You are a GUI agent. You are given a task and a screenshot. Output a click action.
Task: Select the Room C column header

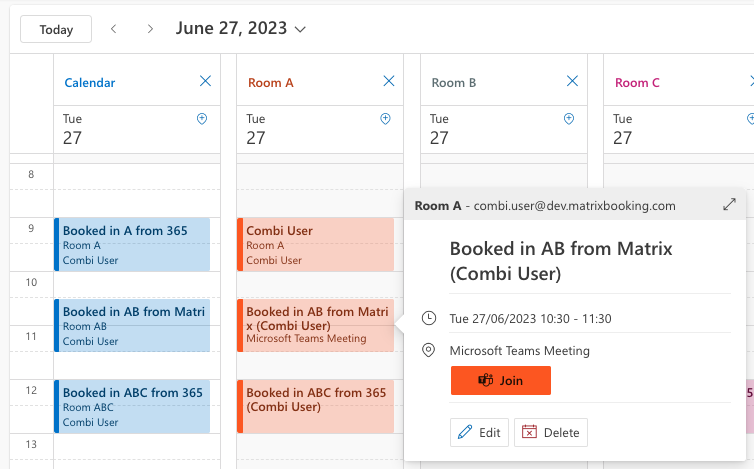(x=637, y=83)
